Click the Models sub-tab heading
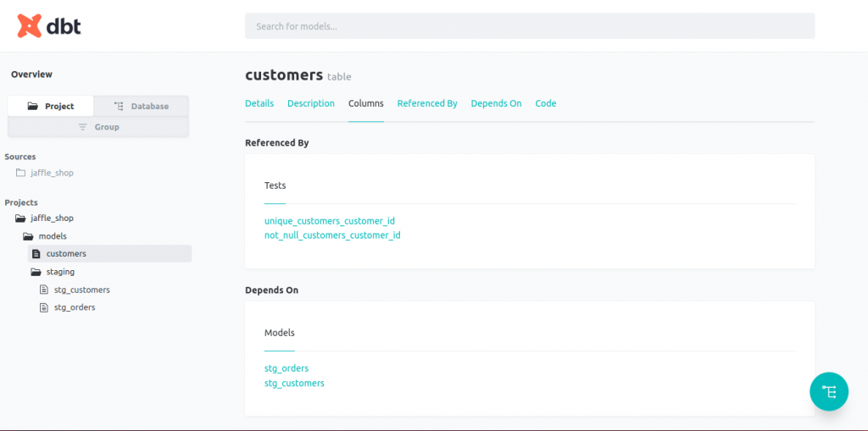This screenshot has width=868, height=431. click(x=280, y=333)
